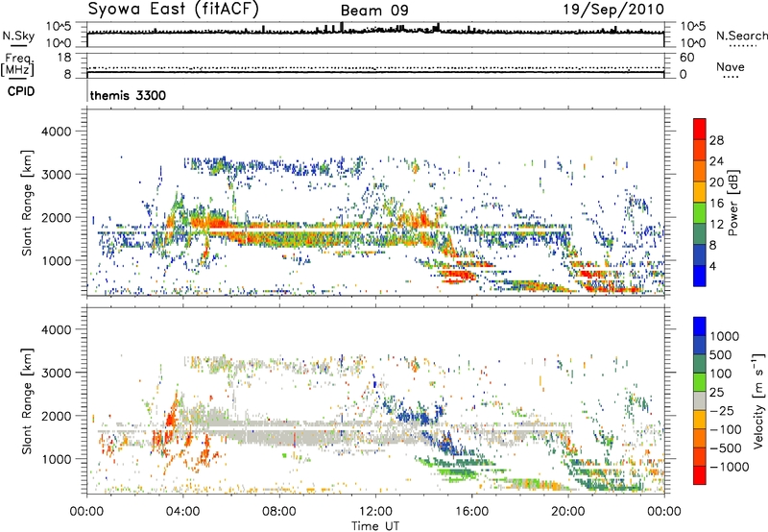Click the red bottom segment of the velocity colorbar
Viewport: 768px width, 532px height.
(700, 475)
